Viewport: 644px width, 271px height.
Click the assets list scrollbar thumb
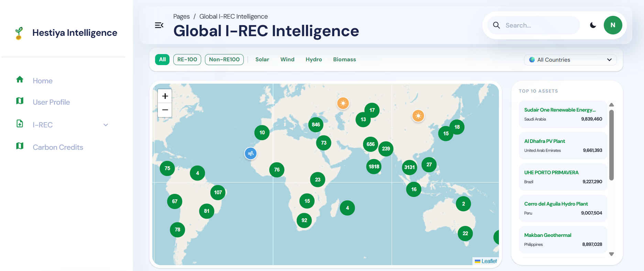pyautogui.click(x=611, y=145)
